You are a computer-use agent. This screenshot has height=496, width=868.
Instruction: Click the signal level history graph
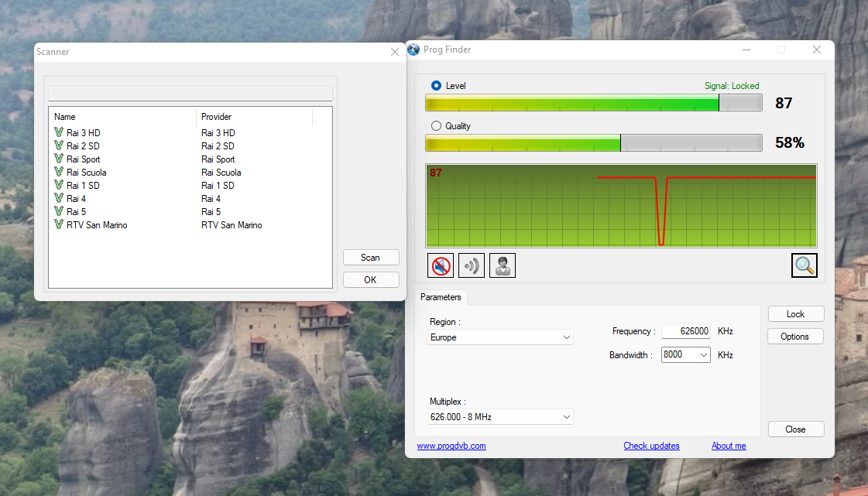621,206
